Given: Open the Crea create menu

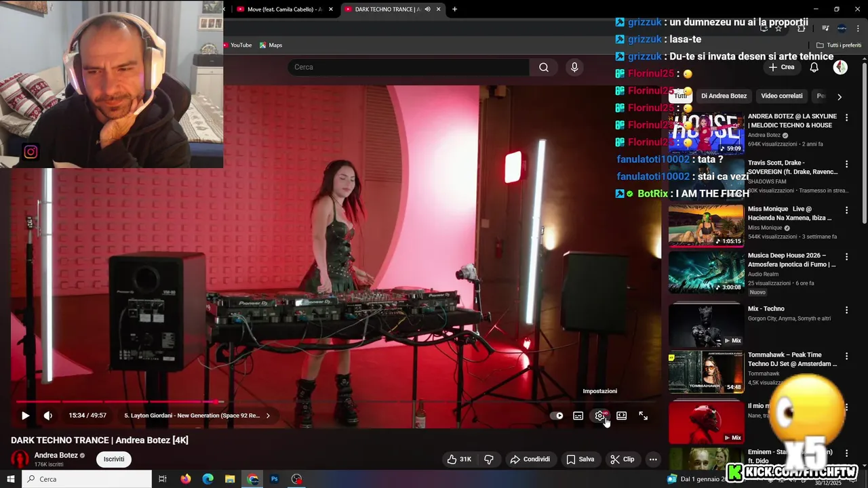Looking at the screenshot, I should pos(781,67).
